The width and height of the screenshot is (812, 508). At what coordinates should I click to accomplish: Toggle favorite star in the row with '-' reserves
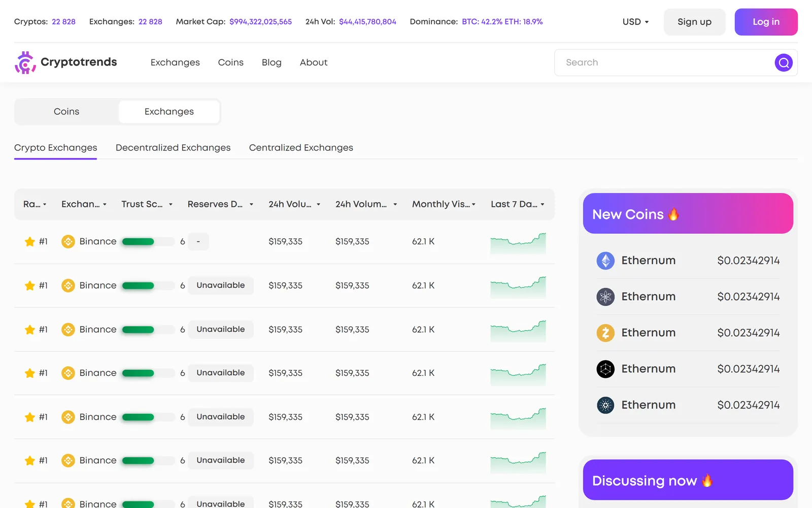(x=29, y=241)
